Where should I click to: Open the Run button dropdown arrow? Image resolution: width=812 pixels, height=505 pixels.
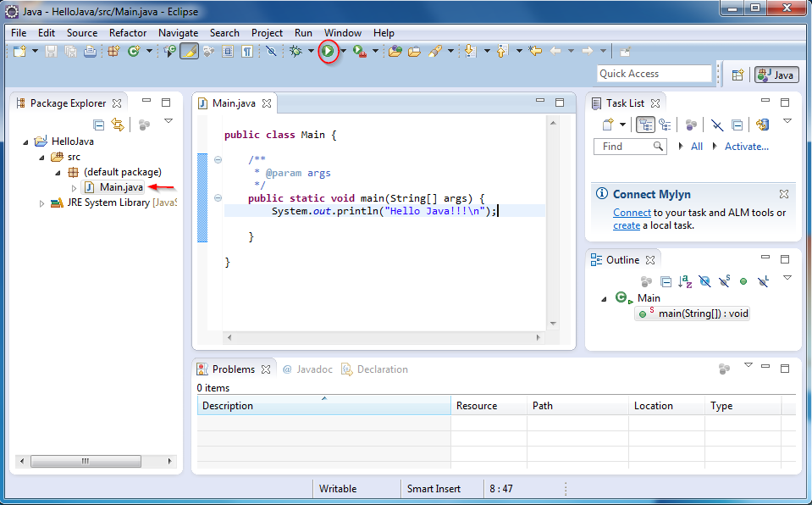343,52
